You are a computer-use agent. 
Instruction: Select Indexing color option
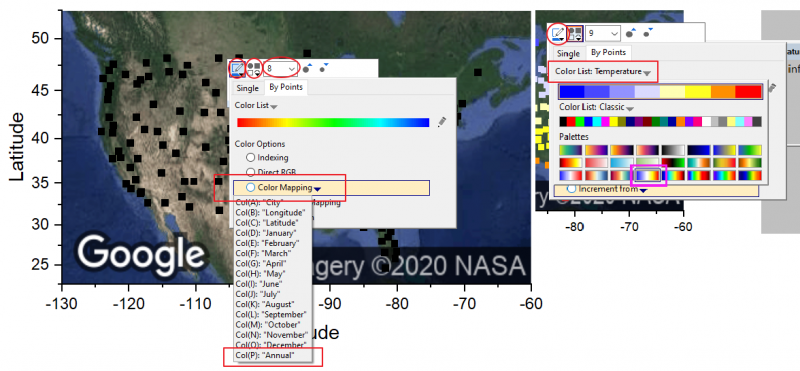click(x=251, y=158)
